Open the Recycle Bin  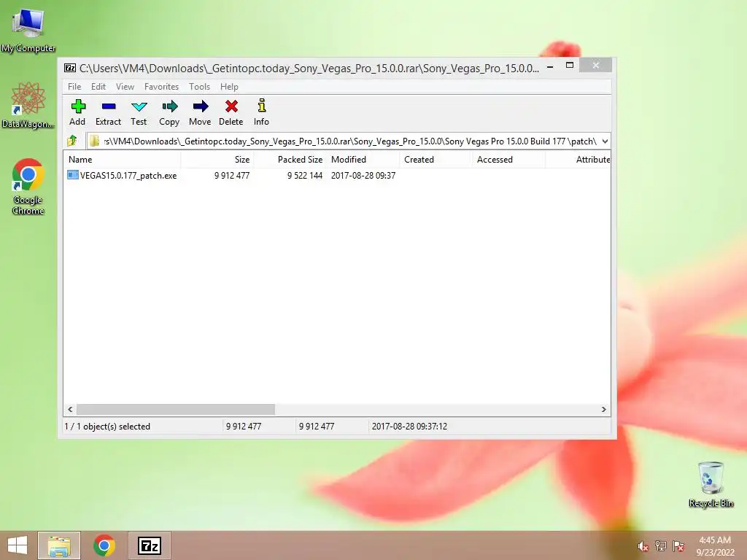[711, 484]
